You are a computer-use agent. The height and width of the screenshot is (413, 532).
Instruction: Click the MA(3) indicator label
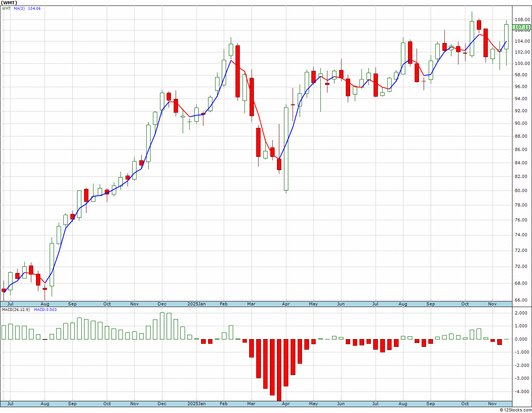point(19,9)
